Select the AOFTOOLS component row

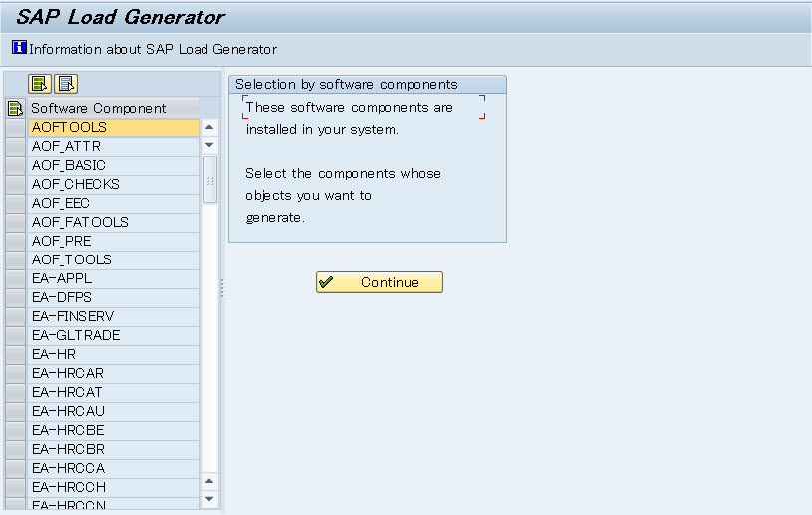pos(114,127)
